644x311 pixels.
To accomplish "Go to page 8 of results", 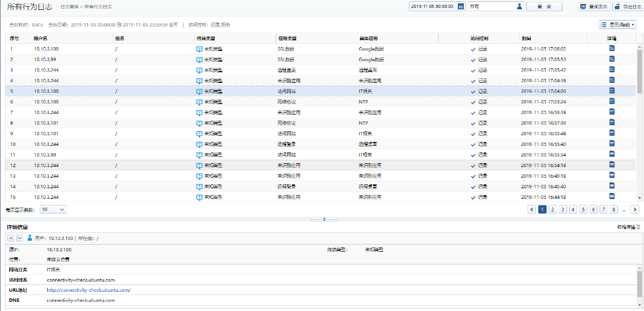I will [614, 210].
